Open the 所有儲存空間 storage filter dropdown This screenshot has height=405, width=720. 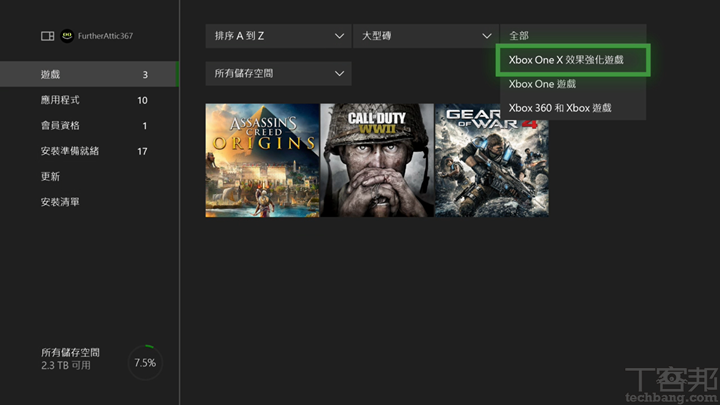pos(278,73)
